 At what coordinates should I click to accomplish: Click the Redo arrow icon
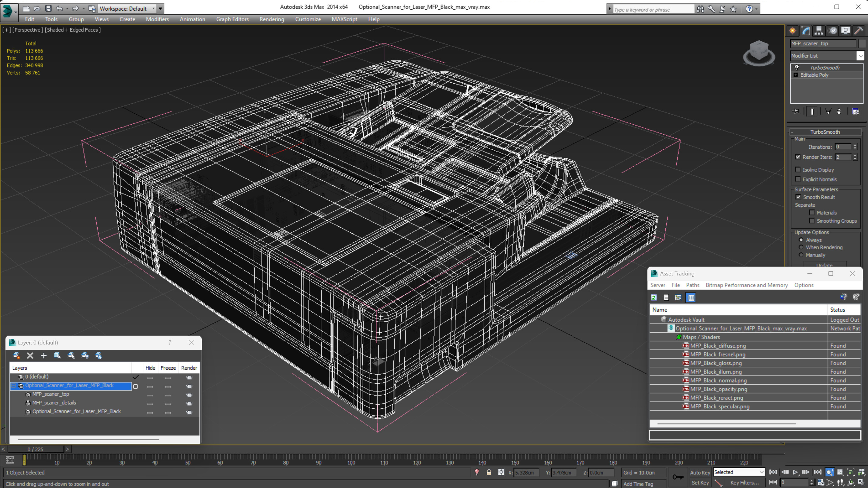point(75,9)
